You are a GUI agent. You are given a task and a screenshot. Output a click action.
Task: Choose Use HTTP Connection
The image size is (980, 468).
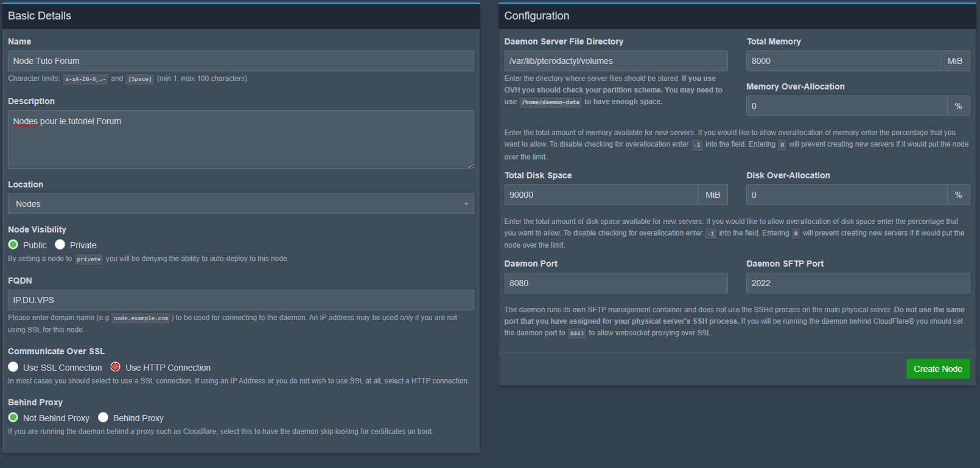116,367
